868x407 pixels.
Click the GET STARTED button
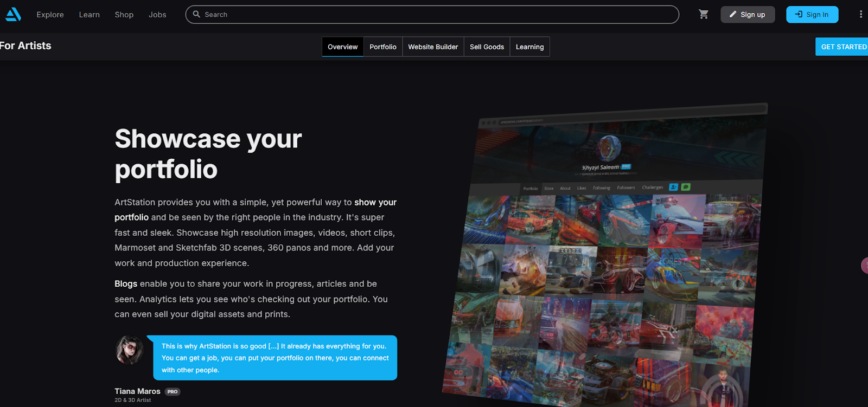(842, 47)
